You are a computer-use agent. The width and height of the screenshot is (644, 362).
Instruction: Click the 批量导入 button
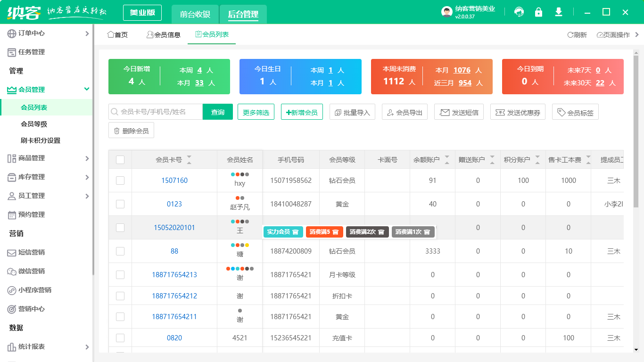(352, 112)
